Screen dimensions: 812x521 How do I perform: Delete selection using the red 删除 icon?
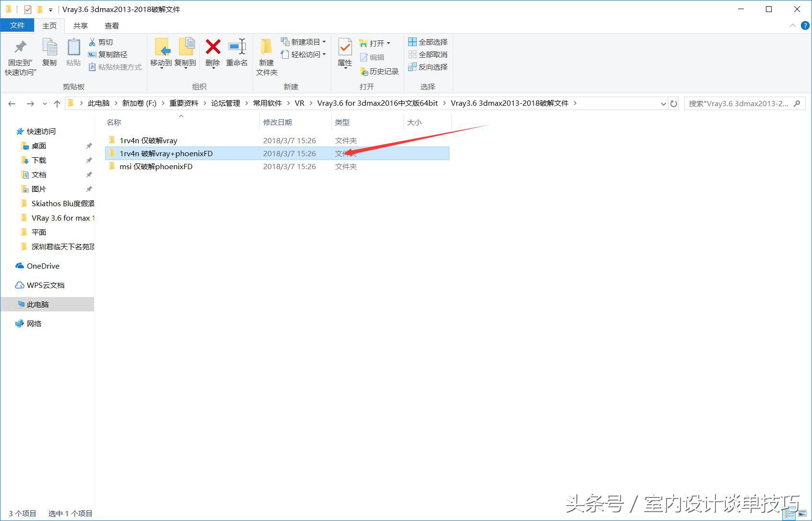(x=212, y=53)
